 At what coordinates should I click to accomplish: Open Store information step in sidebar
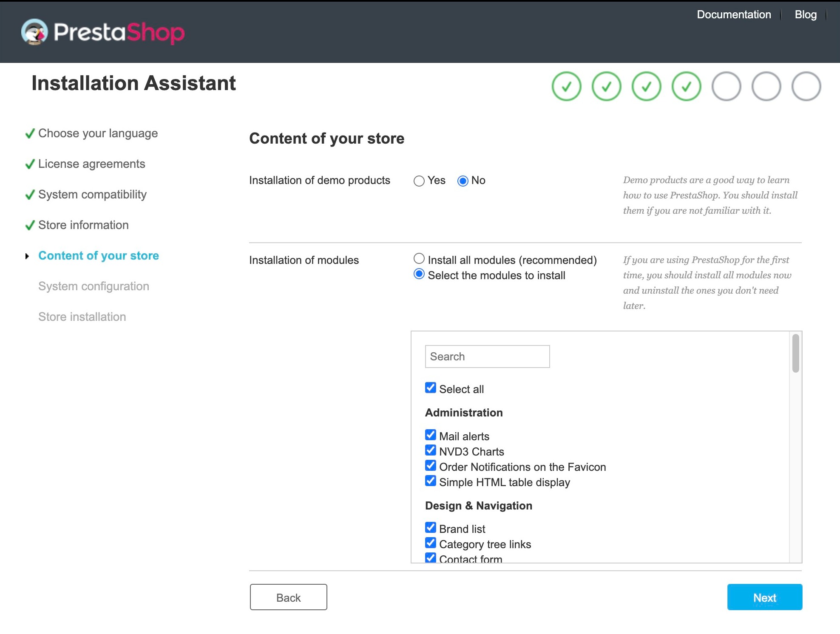(83, 225)
